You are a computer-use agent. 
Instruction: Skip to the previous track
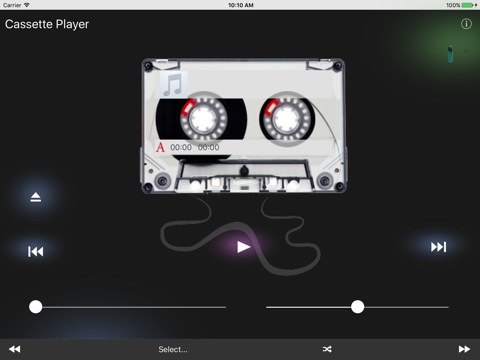point(36,251)
